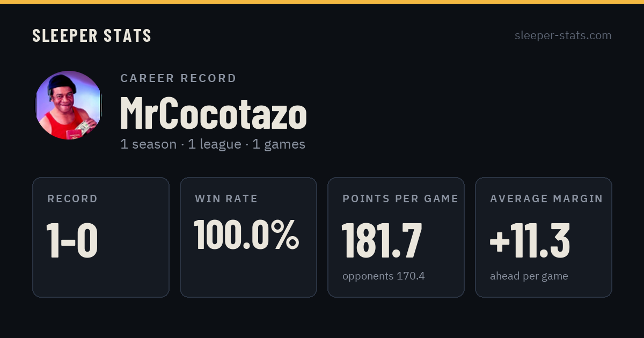Click the CAREER RECORD label
644x338 pixels.
point(179,78)
